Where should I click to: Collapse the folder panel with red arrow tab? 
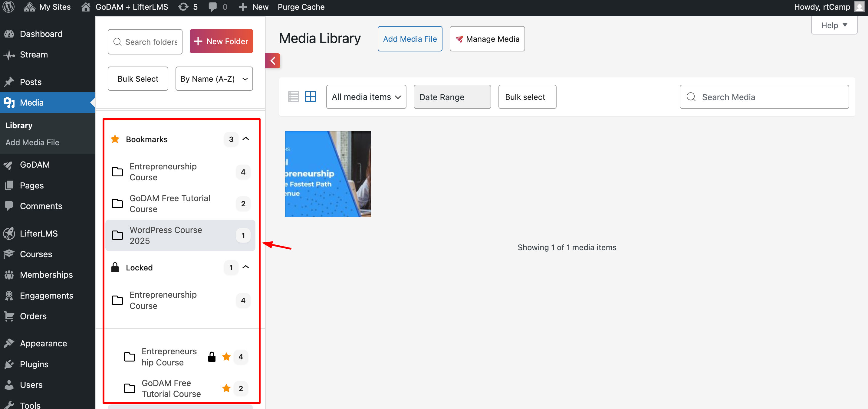coord(273,61)
